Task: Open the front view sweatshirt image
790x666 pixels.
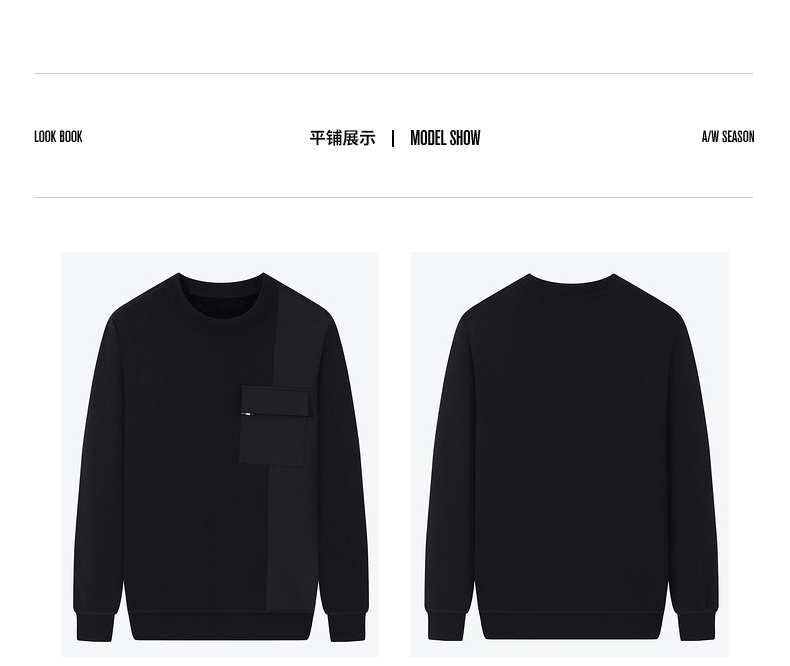Action: coord(220,454)
